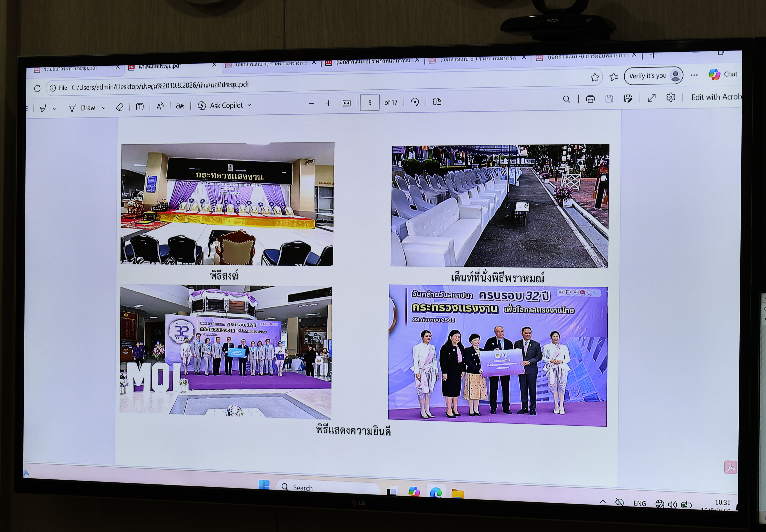Click the address bar file path

click(160, 85)
